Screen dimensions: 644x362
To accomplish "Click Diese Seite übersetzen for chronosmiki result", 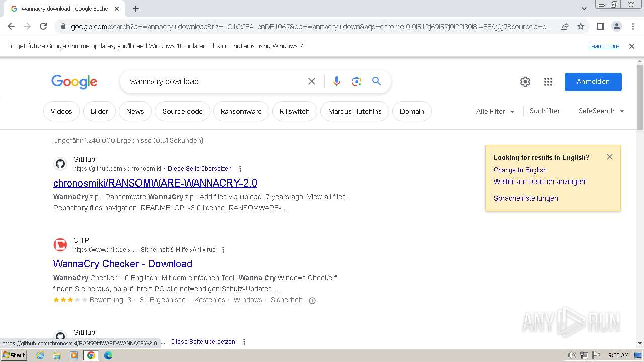I will click(x=200, y=169).
